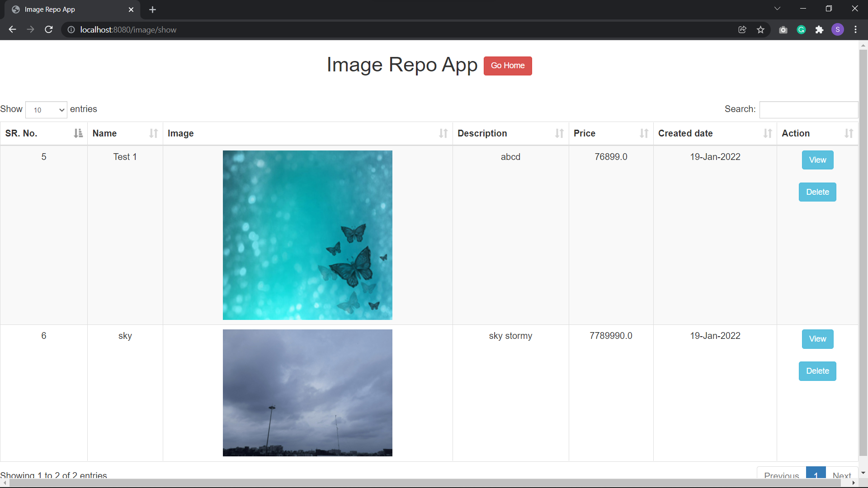Go to pagination page 1

pos(816,474)
